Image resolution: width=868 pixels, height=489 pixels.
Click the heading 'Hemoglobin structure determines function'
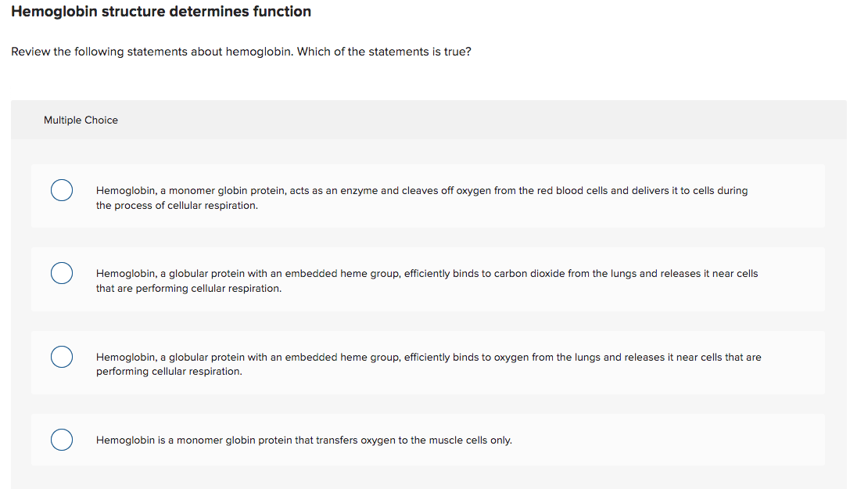click(161, 12)
